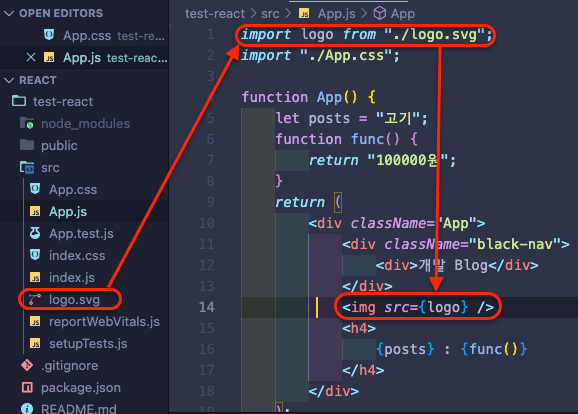Click the flask icon of App.test.js
The width and height of the screenshot is (578, 414).
click(x=35, y=233)
